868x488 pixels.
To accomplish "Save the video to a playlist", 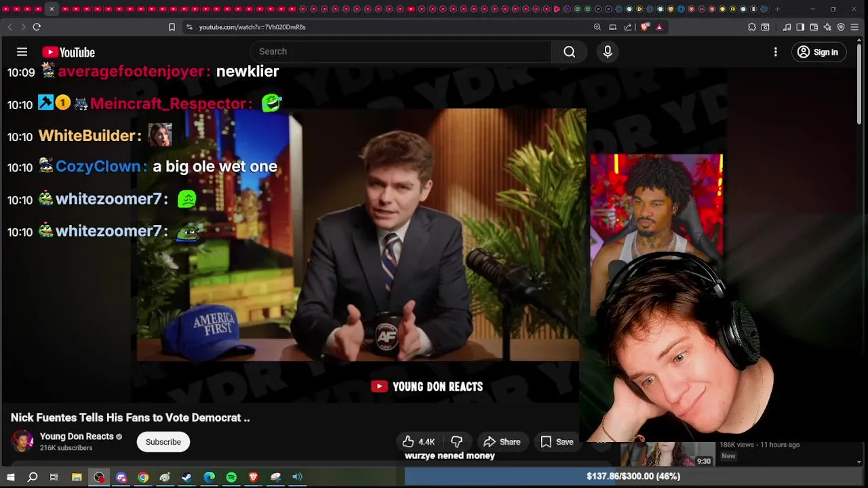I will [x=557, y=442].
